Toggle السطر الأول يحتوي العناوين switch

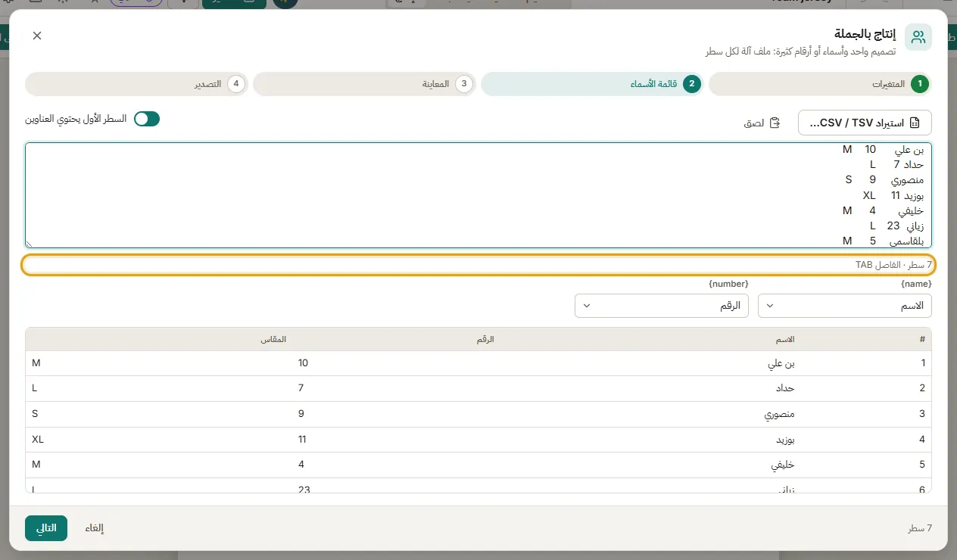pyautogui.click(x=147, y=119)
